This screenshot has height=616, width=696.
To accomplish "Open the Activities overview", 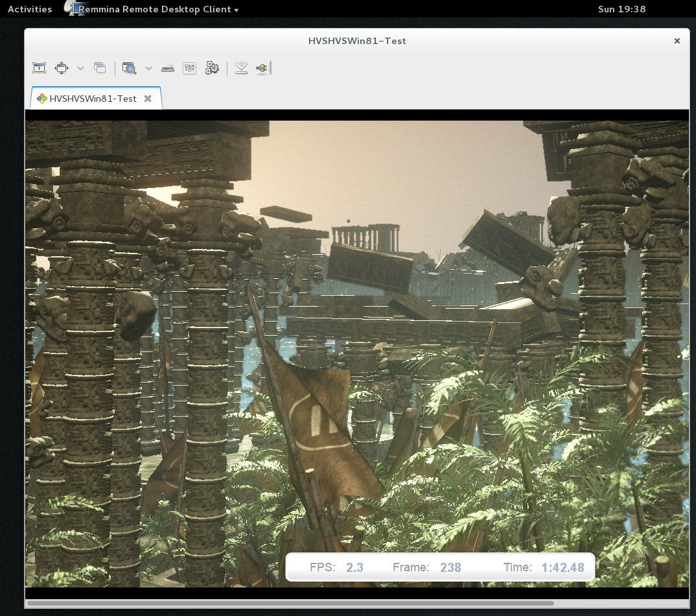I will pos(30,9).
